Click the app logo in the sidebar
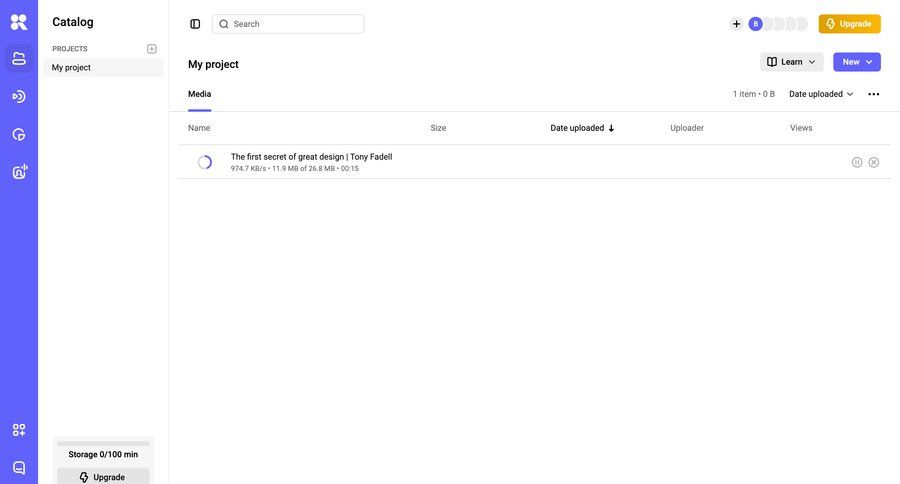Image resolution: width=900 pixels, height=484 pixels. [x=19, y=22]
